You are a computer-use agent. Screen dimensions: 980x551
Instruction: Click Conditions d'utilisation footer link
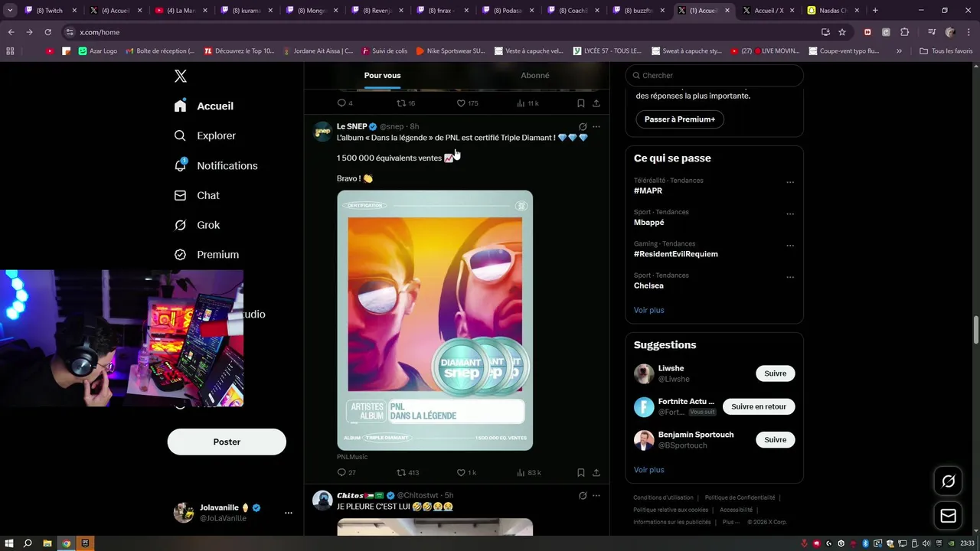tap(663, 497)
